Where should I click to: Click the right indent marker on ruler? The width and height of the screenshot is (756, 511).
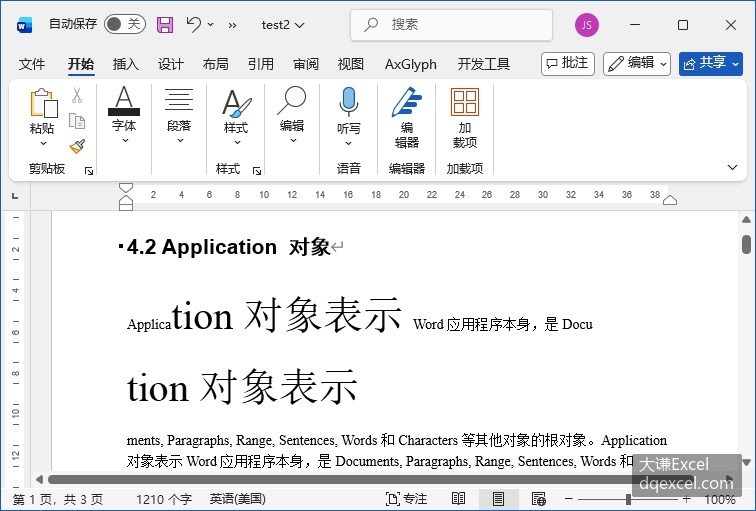tap(670, 200)
